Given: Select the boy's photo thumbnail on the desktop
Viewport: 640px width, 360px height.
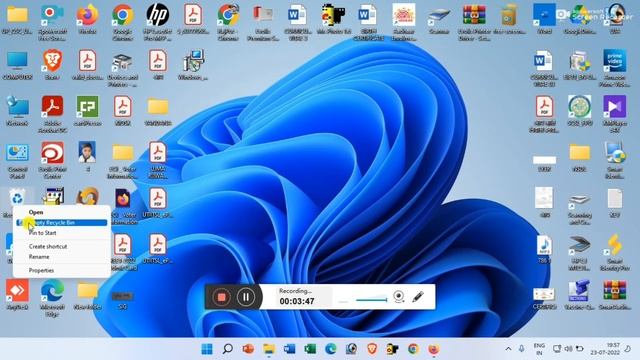Looking at the screenshot, I should pyautogui.click(x=87, y=156).
